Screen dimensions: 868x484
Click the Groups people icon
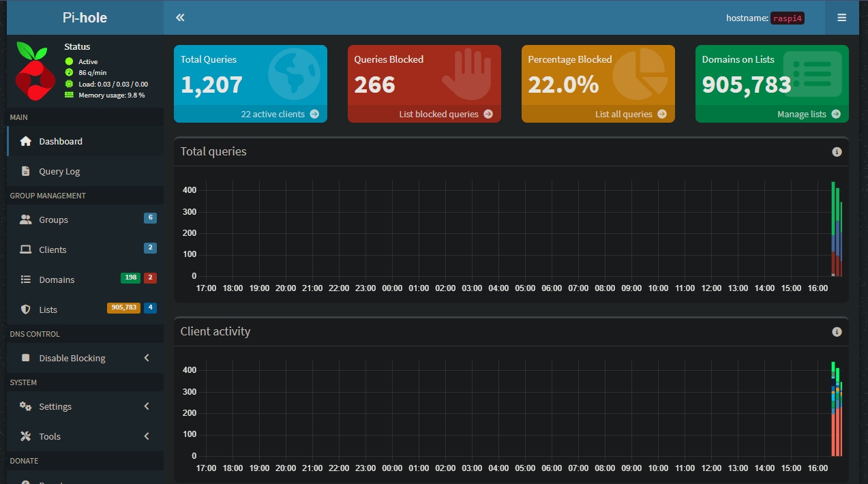(25, 219)
